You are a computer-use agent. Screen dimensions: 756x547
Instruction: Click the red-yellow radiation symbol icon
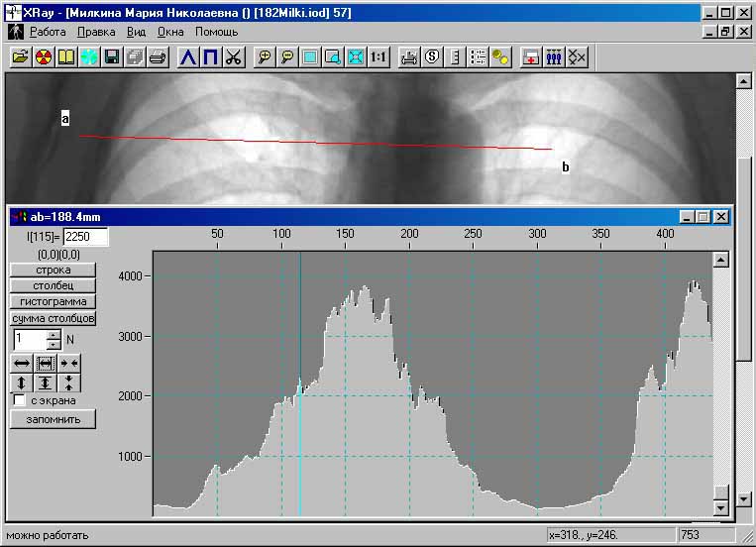(44, 57)
